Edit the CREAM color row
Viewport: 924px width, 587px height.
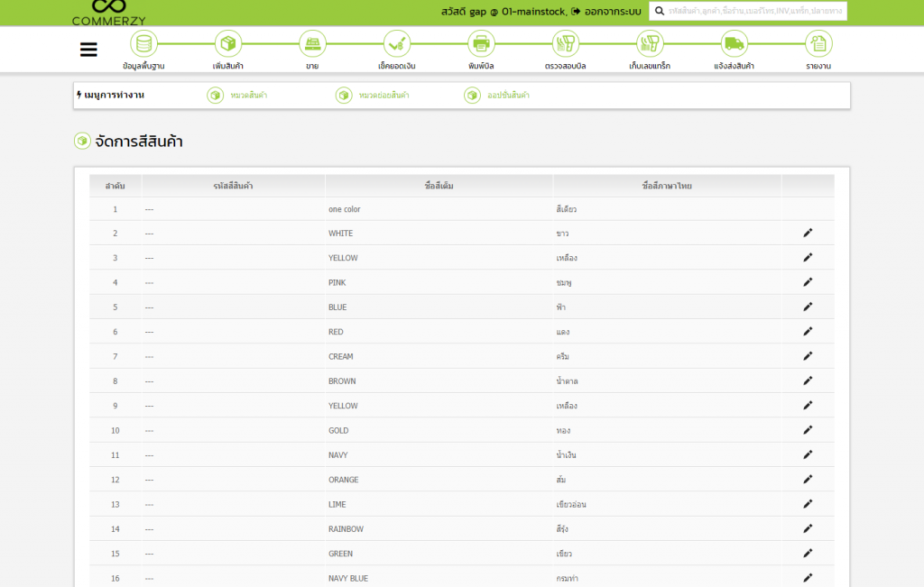tap(808, 357)
